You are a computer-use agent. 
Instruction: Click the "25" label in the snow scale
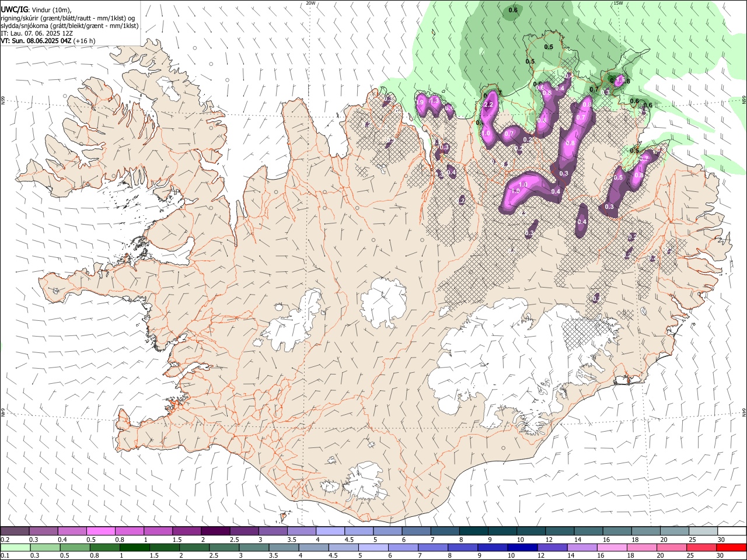pyautogui.click(x=693, y=540)
